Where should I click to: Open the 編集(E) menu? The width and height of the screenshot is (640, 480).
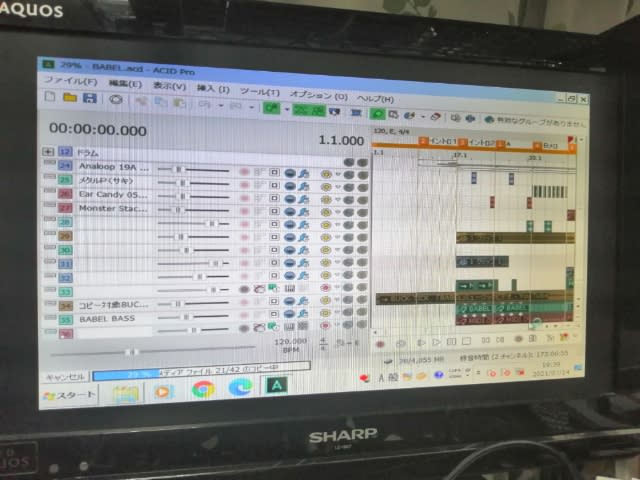point(125,84)
